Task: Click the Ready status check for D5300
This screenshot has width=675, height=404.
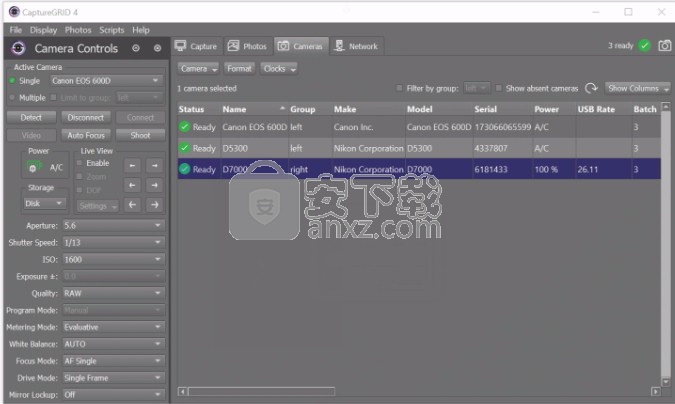Action: coord(185,148)
